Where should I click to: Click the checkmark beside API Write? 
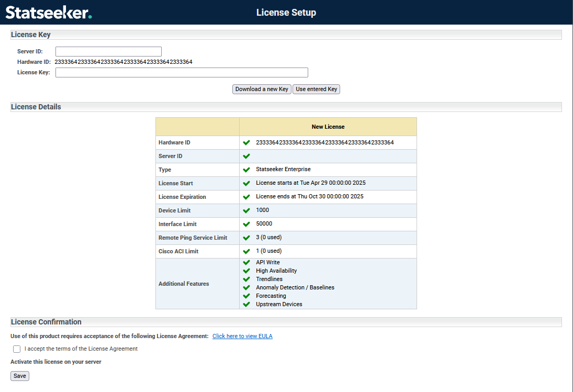click(x=246, y=262)
